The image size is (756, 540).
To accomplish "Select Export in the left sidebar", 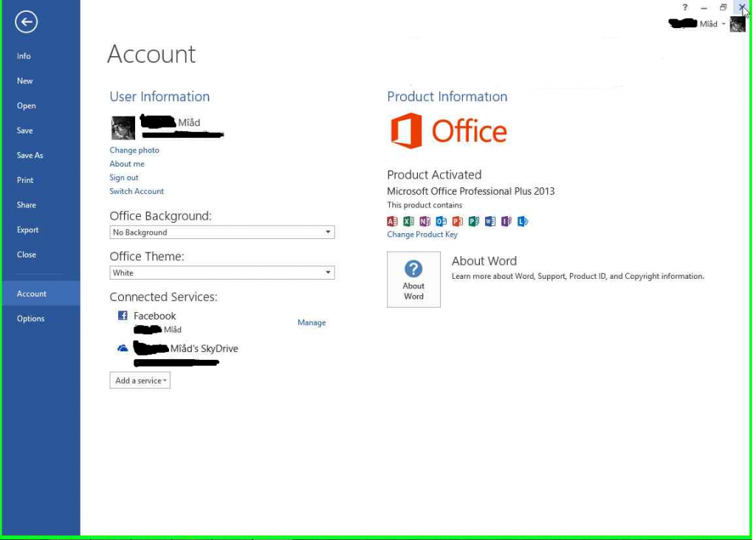I will [28, 230].
